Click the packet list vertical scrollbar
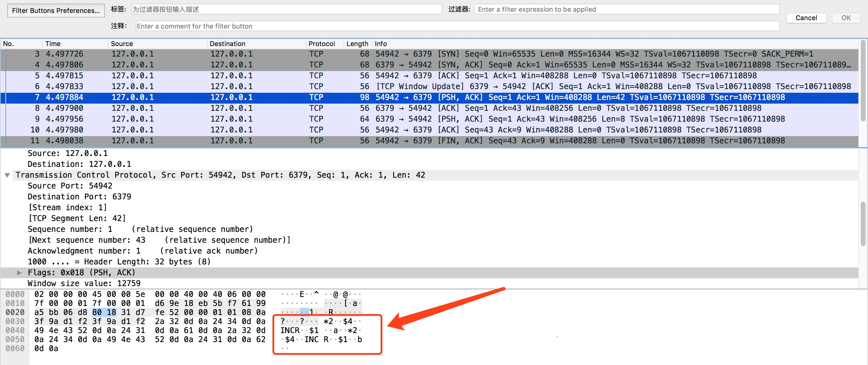The height and width of the screenshot is (365, 868). (x=863, y=81)
